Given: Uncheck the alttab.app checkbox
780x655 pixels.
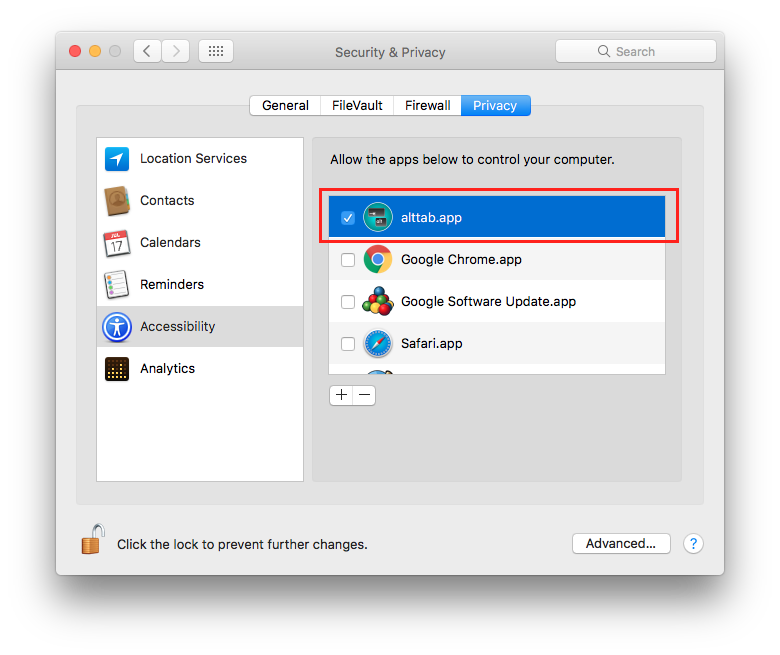Looking at the screenshot, I should 348,218.
